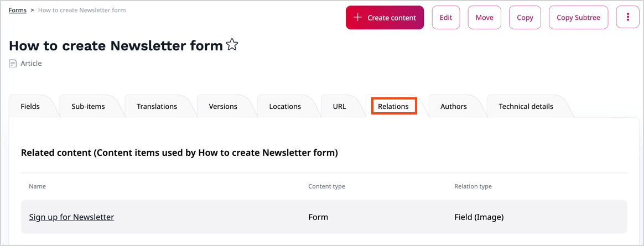Show the Versions tab
The image size is (644, 246).
coord(223,106)
